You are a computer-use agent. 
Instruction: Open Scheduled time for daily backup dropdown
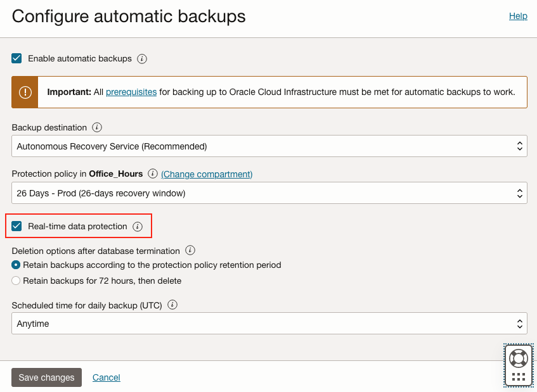click(x=269, y=324)
